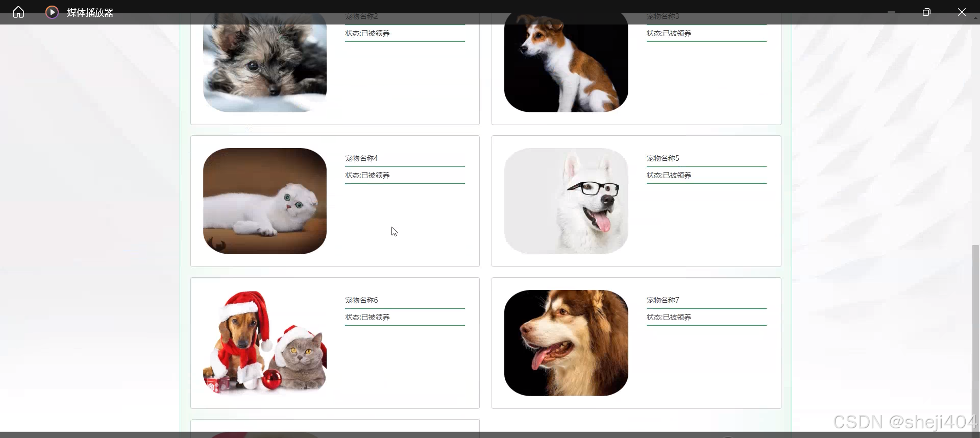The width and height of the screenshot is (980, 438).
Task: Restore down the media player window
Action: point(926,12)
